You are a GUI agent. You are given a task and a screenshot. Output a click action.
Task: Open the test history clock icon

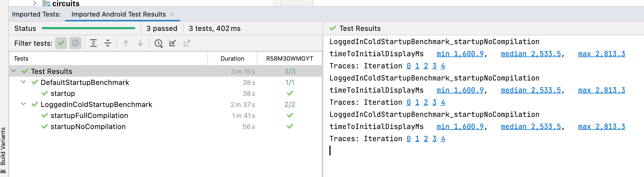(158, 43)
